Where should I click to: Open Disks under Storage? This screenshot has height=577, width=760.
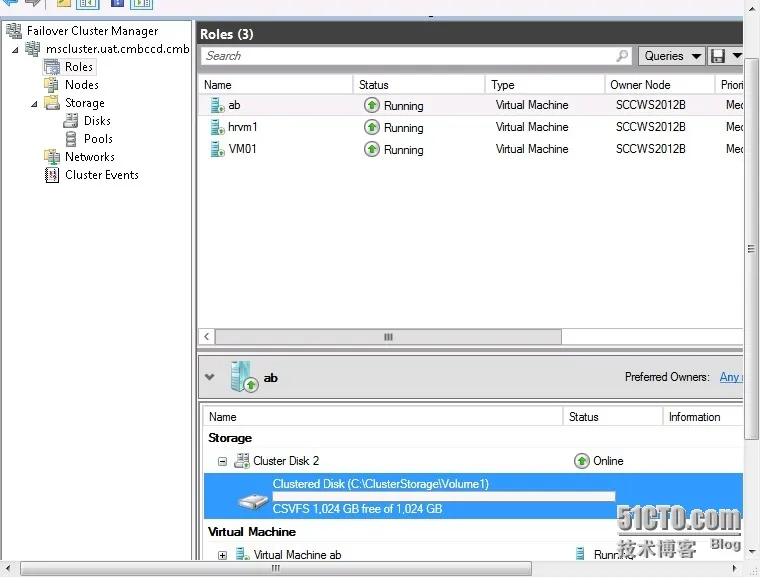(97, 121)
